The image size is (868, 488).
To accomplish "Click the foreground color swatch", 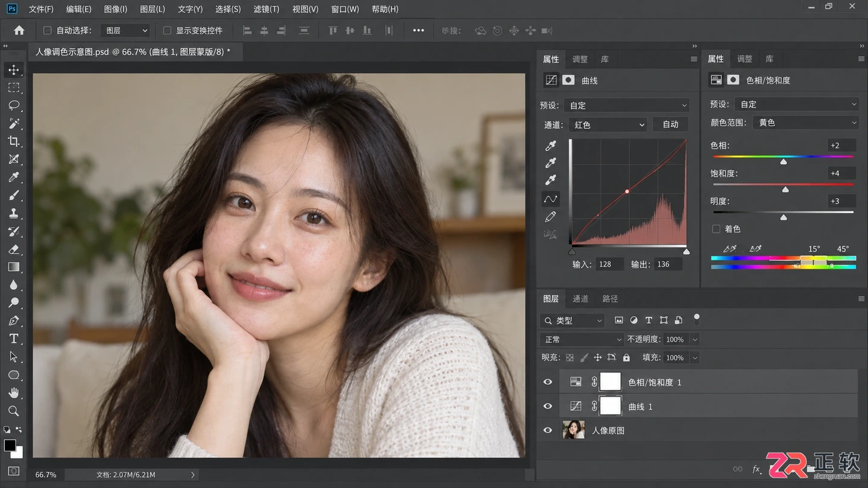I will click(x=10, y=445).
